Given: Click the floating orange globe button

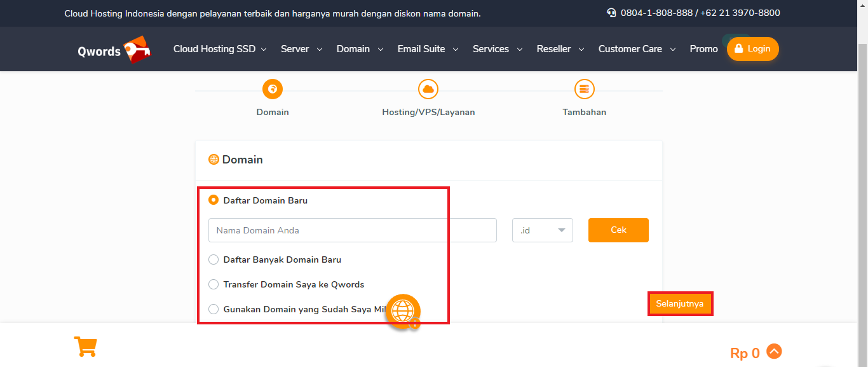Looking at the screenshot, I should click(x=403, y=311).
